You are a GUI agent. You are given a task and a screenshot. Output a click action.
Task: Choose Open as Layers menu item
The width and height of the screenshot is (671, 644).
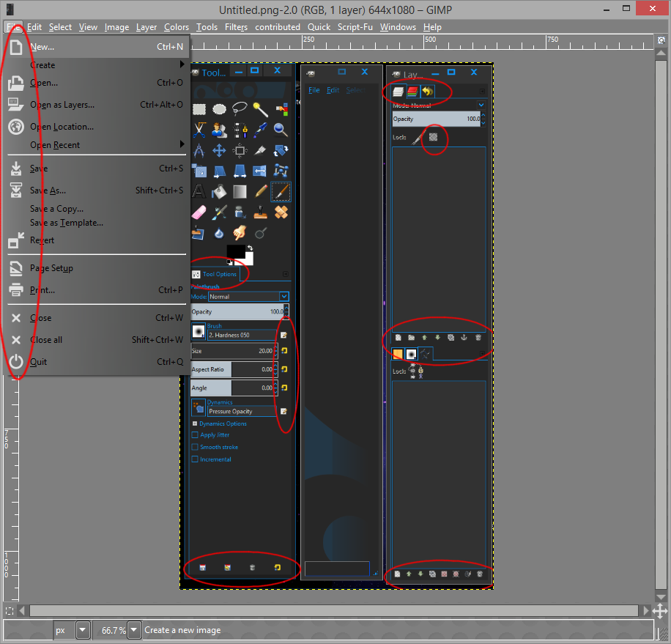(x=97, y=105)
